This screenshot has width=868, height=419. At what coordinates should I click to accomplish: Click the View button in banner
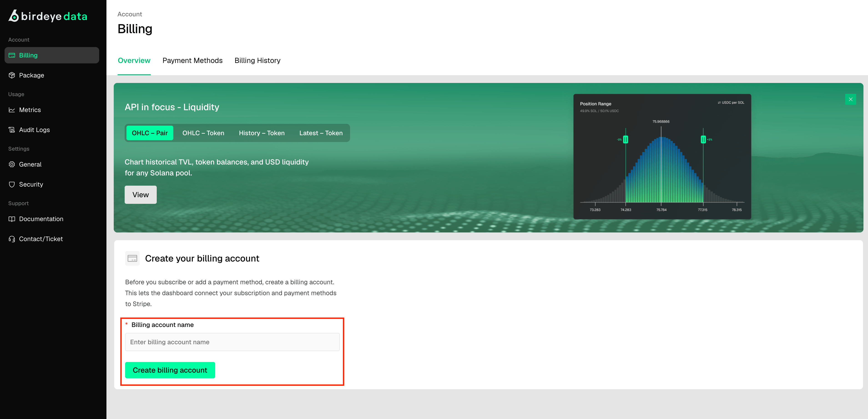pyautogui.click(x=141, y=195)
